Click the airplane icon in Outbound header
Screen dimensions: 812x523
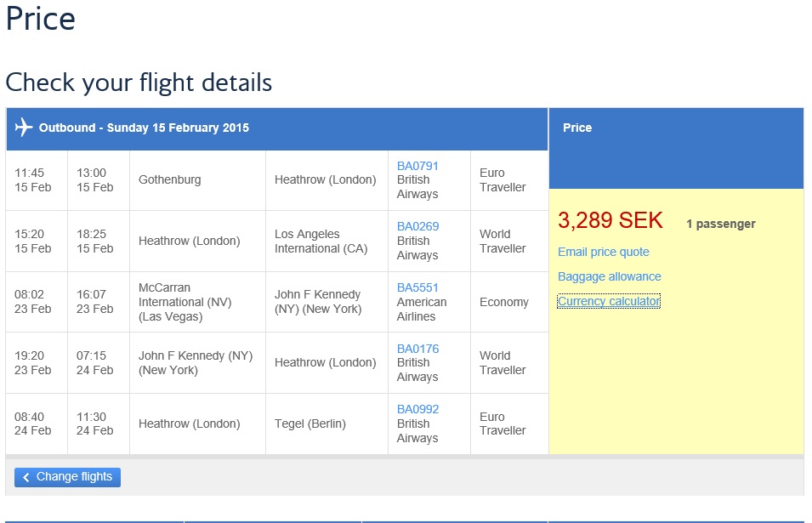click(x=23, y=127)
